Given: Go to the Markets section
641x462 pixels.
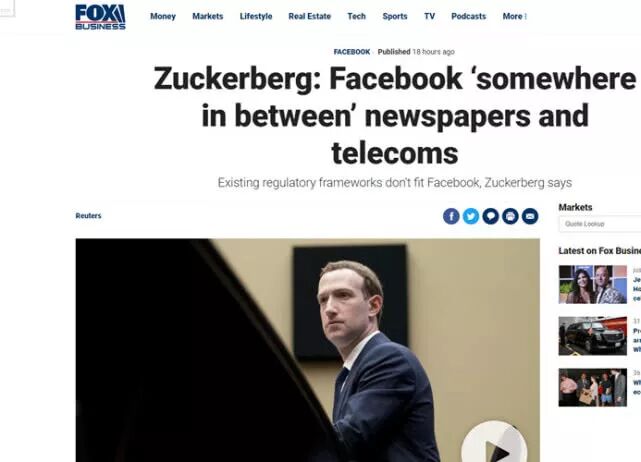Looking at the screenshot, I should click(x=208, y=16).
